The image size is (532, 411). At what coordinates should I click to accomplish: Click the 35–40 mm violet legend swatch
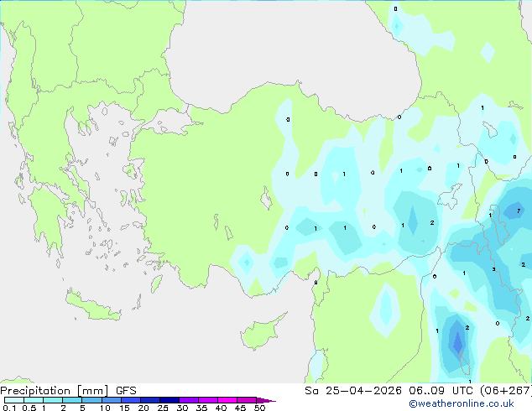coord(208,400)
